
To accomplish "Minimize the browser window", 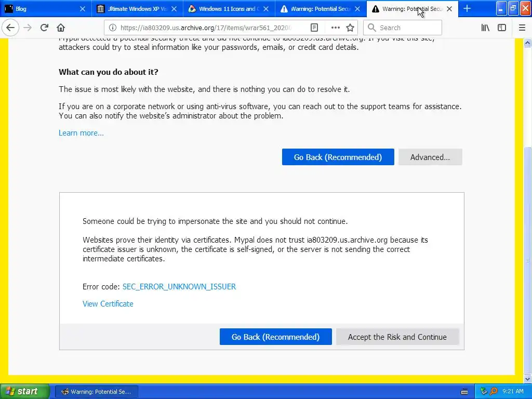I will point(501,9).
